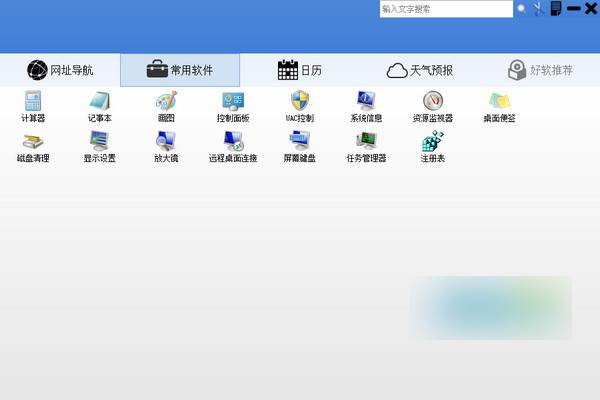Switch to 网址导航 tab
600x400 pixels.
click(x=60, y=70)
